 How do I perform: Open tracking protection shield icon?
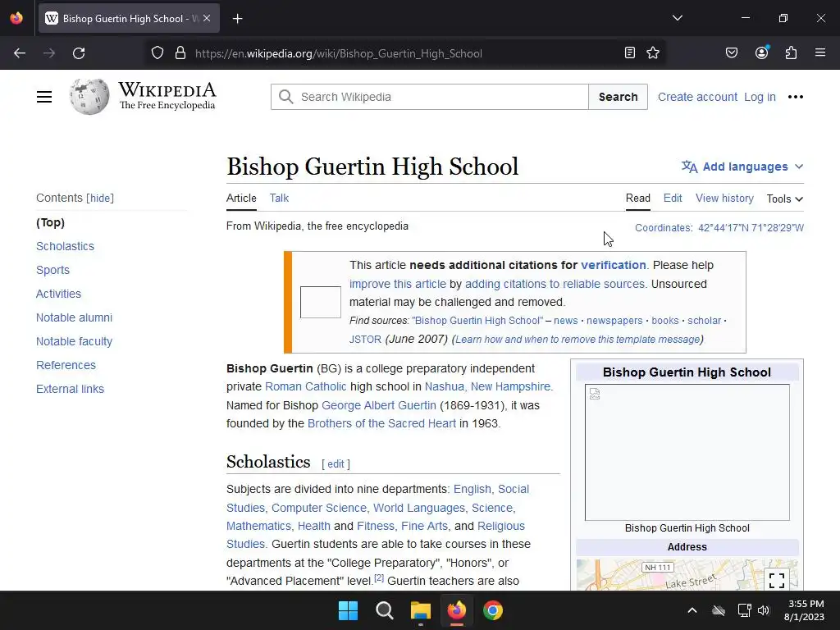pyautogui.click(x=157, y=53)
